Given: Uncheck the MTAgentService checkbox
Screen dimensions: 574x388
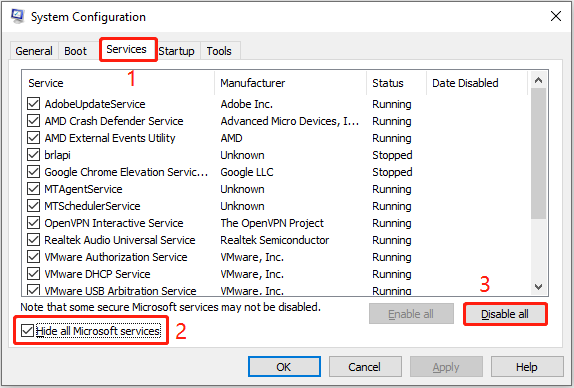Looking at the screenshot, I should point(34,189).
